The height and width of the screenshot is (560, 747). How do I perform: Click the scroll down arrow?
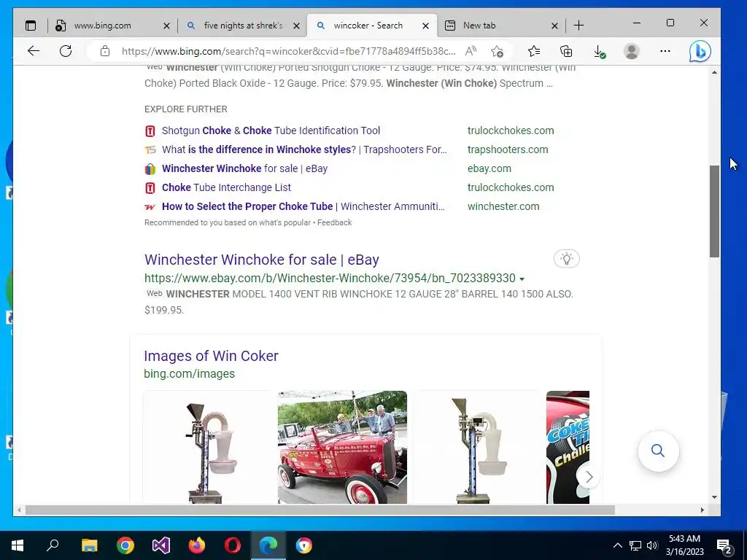(714, 497)
